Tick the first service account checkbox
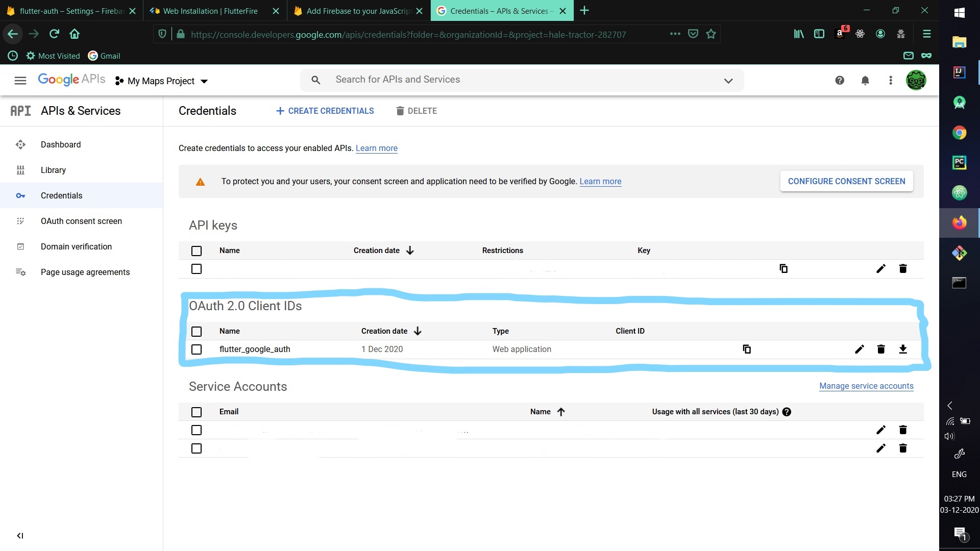 pyautogui.click(x=197, y=430)
